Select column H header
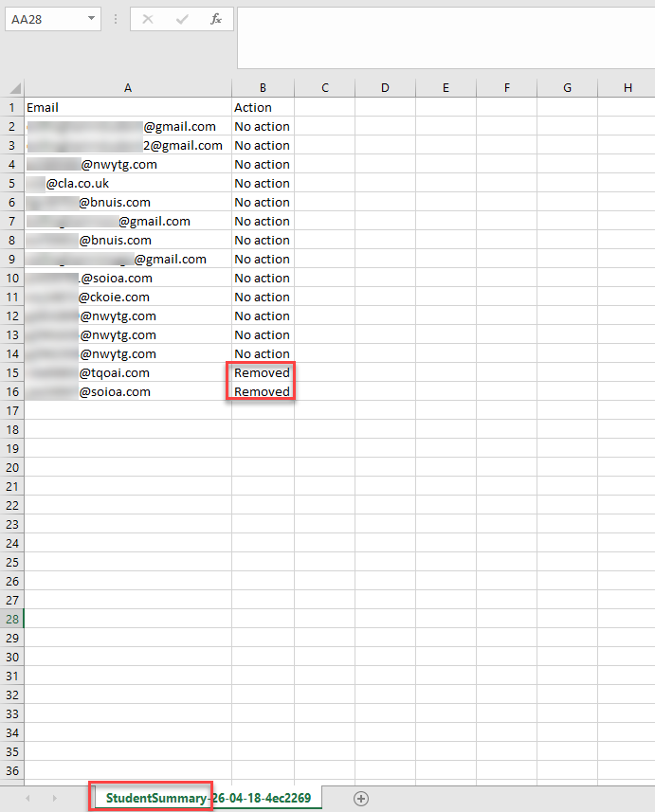Screen dimensions: 655x812 click(x=628, y=88)
